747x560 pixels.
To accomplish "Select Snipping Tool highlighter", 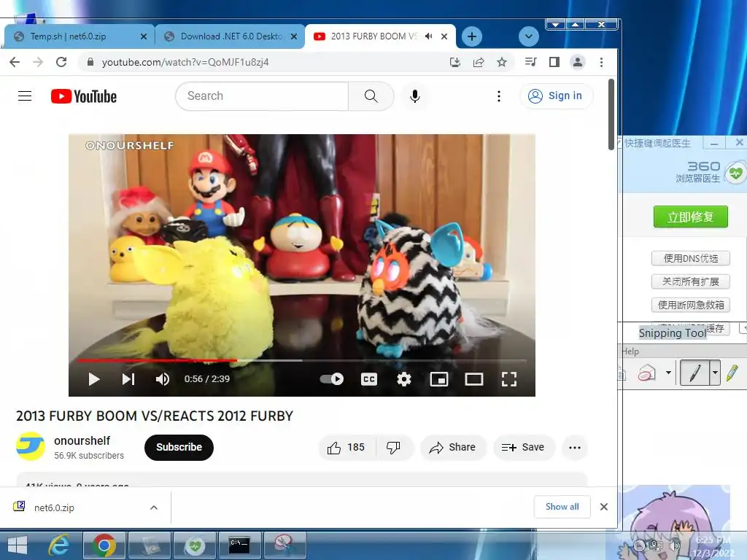I will click(732, 373).
